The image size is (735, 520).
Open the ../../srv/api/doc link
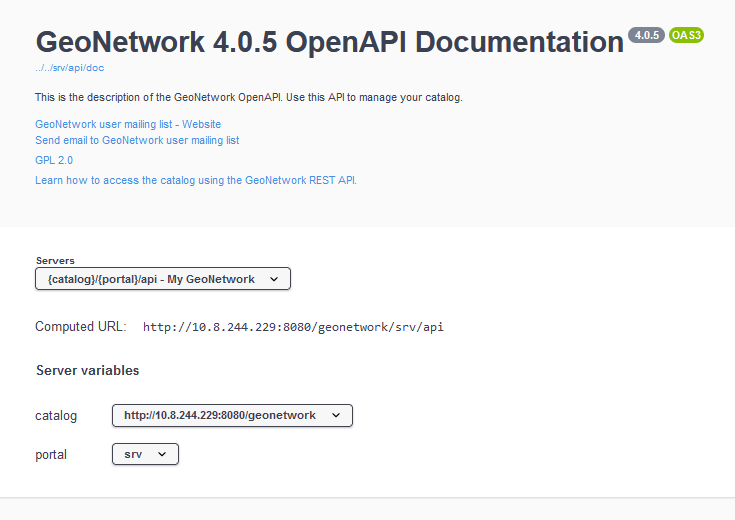point(69,68)
